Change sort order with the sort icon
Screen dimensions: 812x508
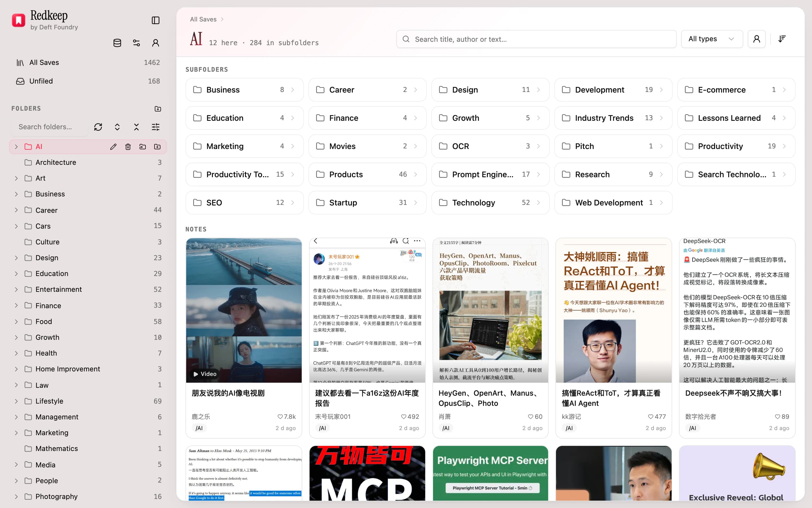782,39
